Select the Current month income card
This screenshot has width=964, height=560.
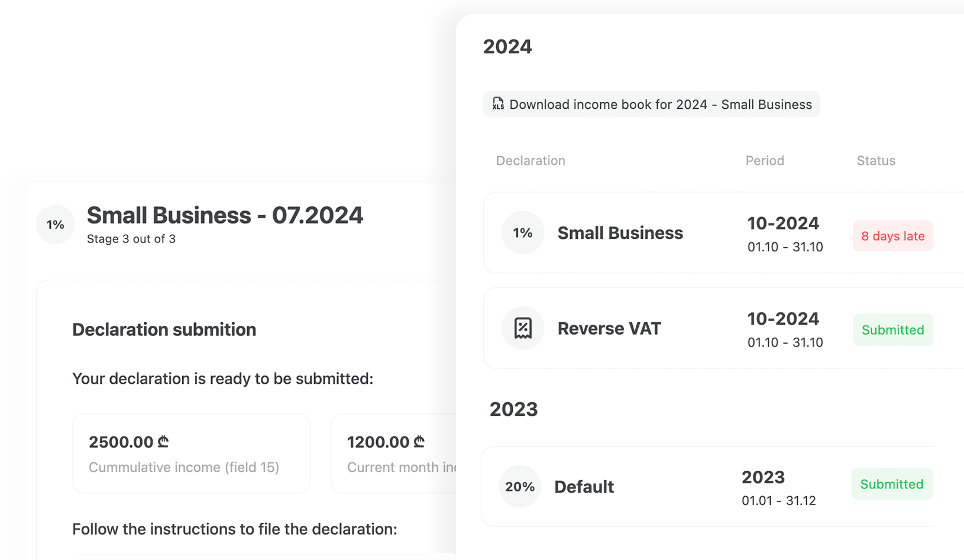394,454
